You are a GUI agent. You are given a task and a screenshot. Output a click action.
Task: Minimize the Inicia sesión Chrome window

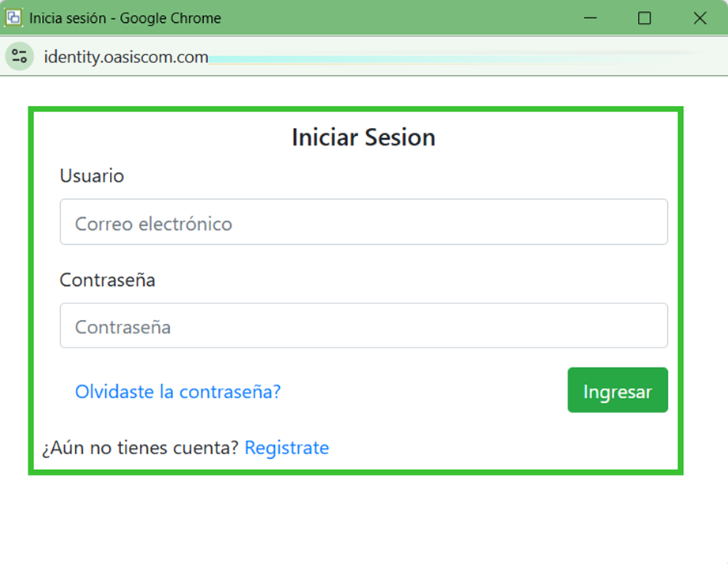590,17
